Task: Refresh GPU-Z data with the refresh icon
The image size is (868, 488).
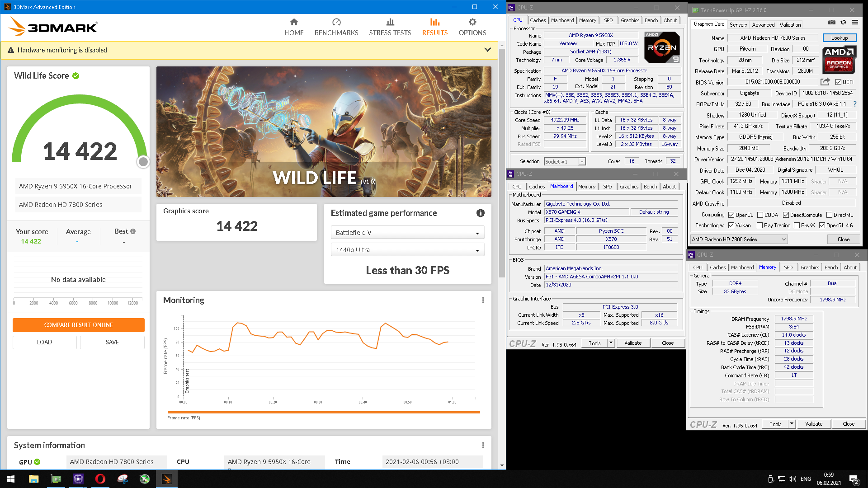Action: (x=843, y=22)
